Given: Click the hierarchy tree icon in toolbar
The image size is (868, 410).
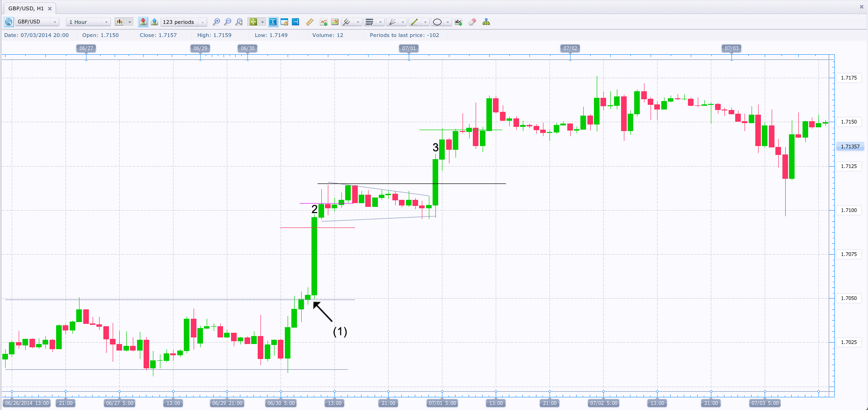Looking at the screenshot, I should pos(486,22).
